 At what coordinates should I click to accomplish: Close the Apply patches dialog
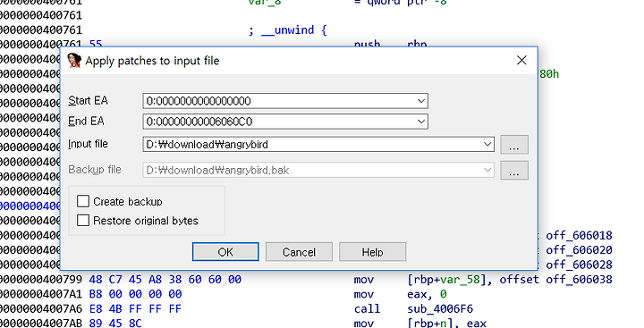pyautogui.click(x=521, y=61)
